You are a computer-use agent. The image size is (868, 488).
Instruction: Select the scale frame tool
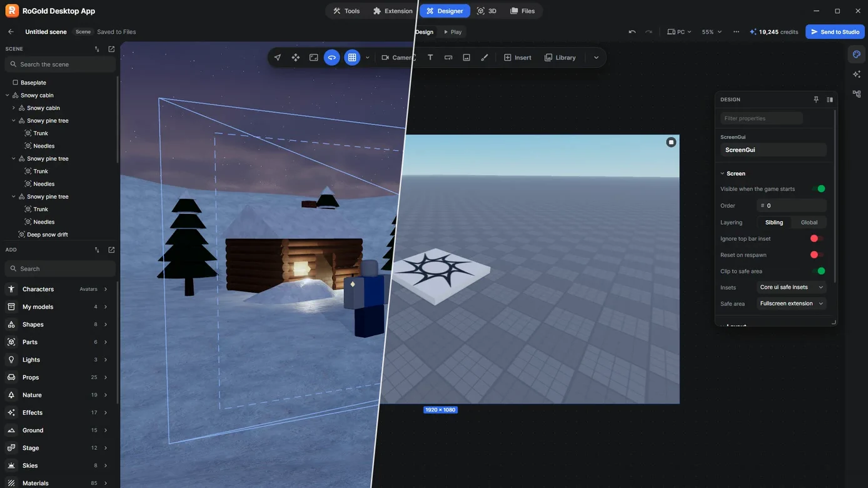tap(314, 58)
